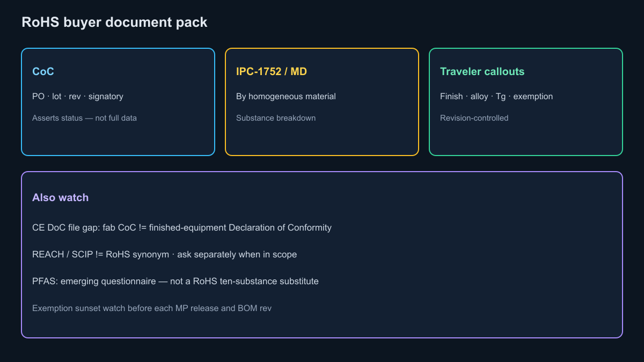Click 'PO · lot · rev · signatory' text

(78, 97)
